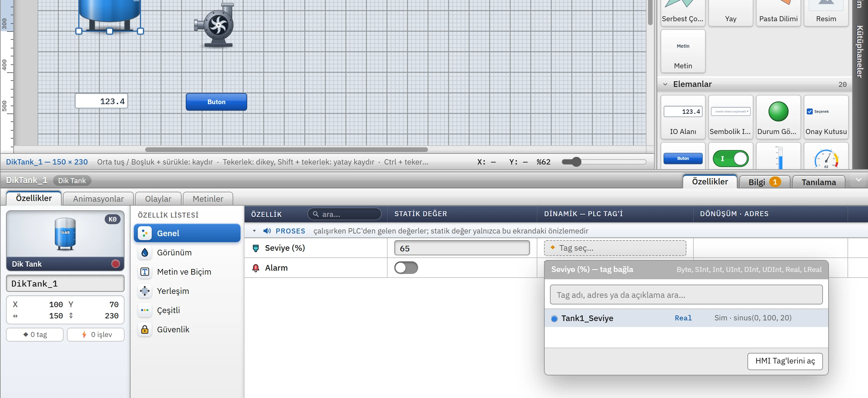This screenshot has height=398, width=868.
Task: Click the Seviye static value field
Action: [461, 248]
